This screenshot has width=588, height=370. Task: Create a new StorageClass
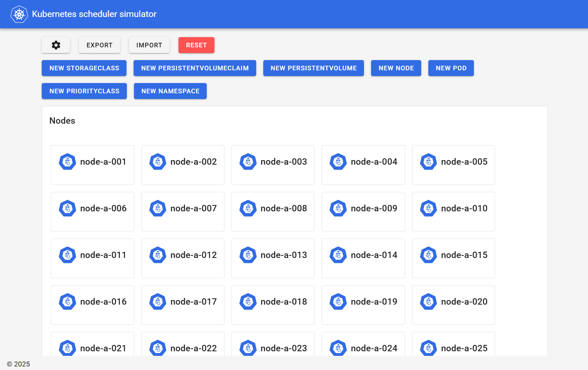[x=84, y=68]
